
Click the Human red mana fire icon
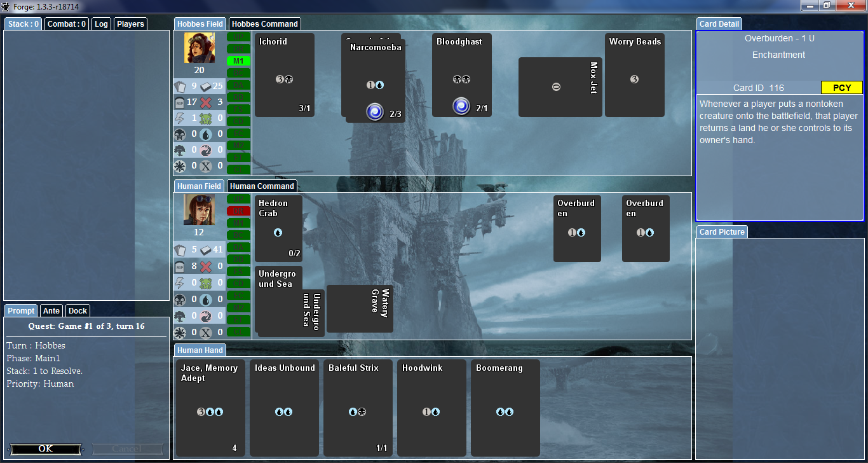tap(206, 315)
